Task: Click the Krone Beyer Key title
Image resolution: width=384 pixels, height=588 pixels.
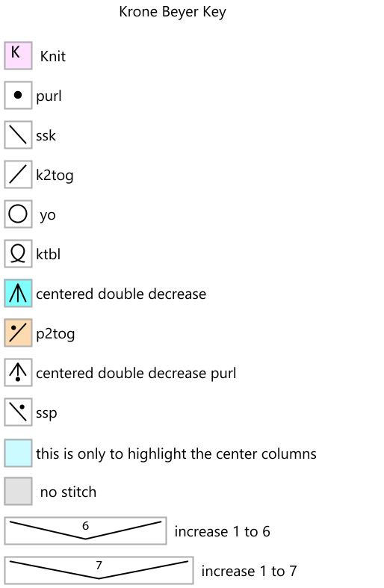Action: pos(173,12)
